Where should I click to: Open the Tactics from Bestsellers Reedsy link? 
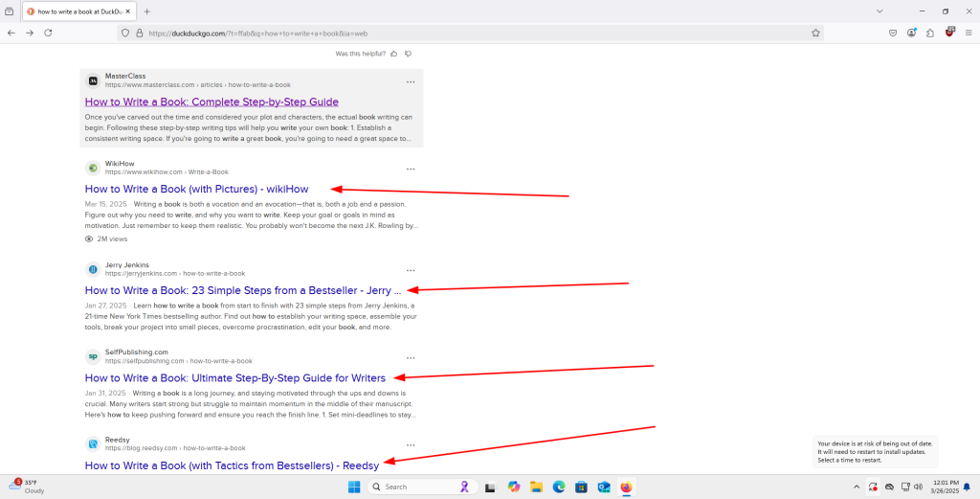click(x=232, y=465)
